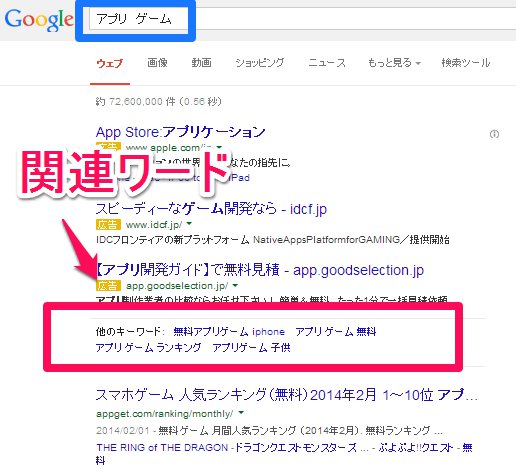Viewport: 516px width, 475px height.
Task: Expand arrow beside app.goodselection.jp/ URL
Action: [x=235, y=285]
